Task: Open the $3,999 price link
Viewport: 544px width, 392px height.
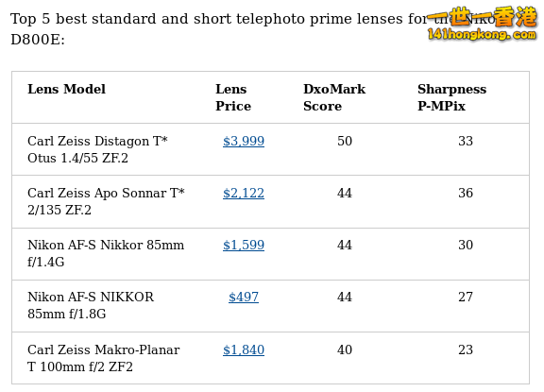Action: tap(244, 141)
